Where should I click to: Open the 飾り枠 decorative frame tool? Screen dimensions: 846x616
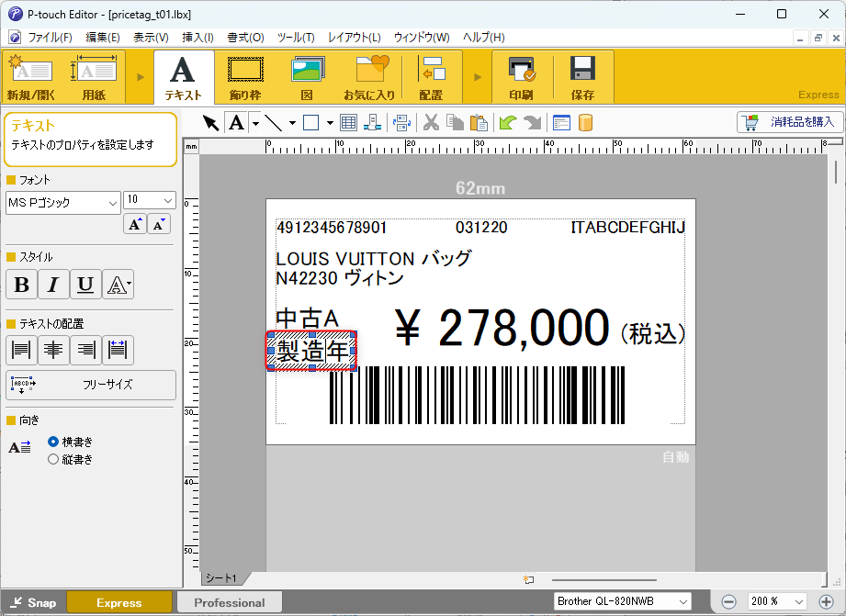pyautogui.click(x=245, y=77)
